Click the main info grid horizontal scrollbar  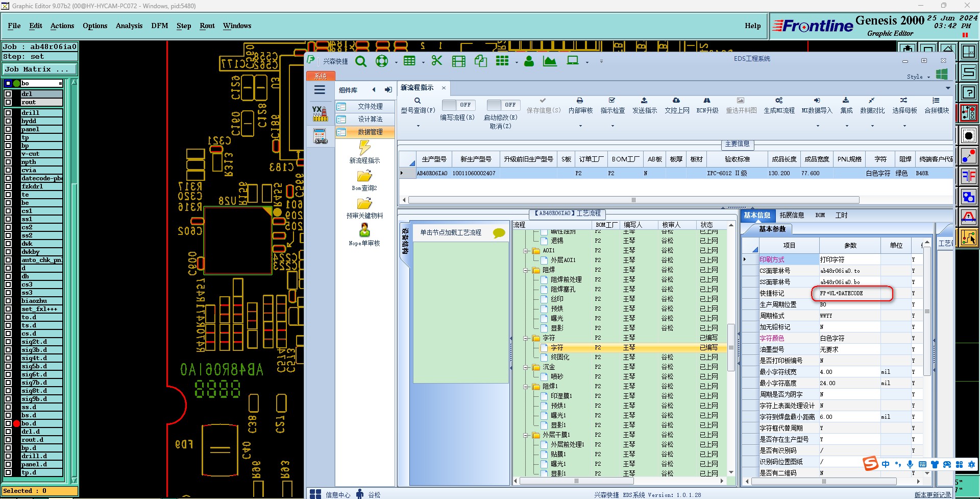point(633,200)
